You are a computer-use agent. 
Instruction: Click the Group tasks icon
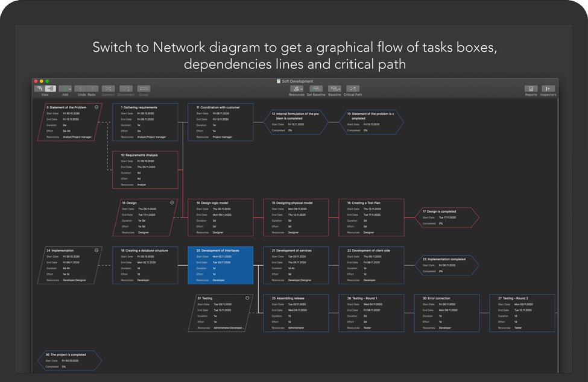144,89
